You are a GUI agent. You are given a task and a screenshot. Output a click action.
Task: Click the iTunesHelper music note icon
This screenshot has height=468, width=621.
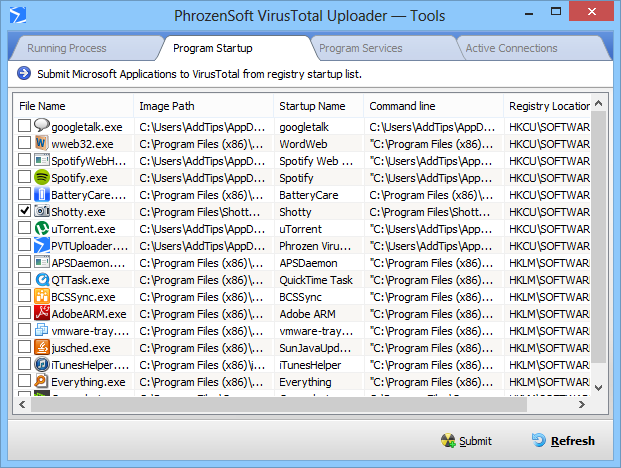pos(42,364)
